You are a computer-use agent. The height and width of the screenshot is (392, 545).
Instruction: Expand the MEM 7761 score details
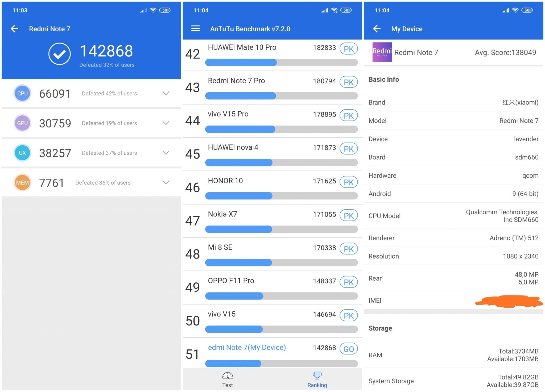166,183
